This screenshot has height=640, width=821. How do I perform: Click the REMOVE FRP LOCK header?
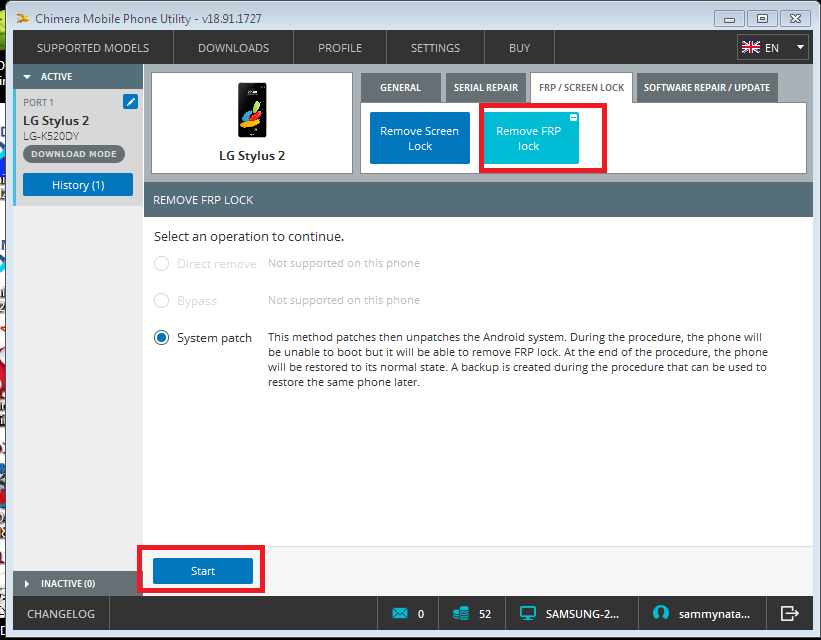click(x=203, y=200)
